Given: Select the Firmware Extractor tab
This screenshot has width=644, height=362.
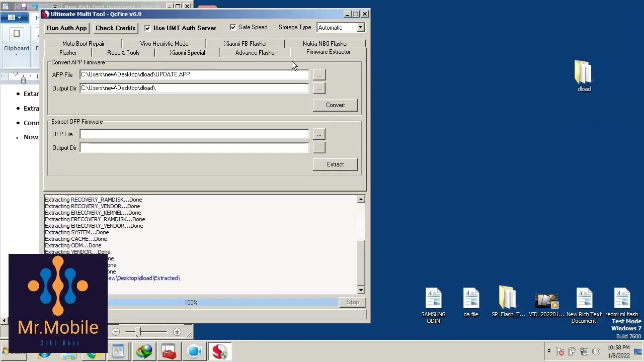Looking at the screenshot, I should coord(328,52).
